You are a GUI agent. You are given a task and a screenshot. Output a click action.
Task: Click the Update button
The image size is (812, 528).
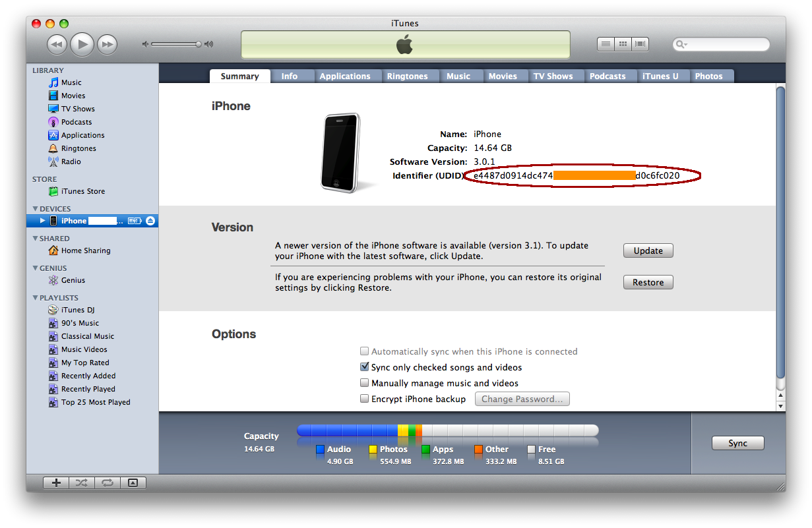coord(648,250)
